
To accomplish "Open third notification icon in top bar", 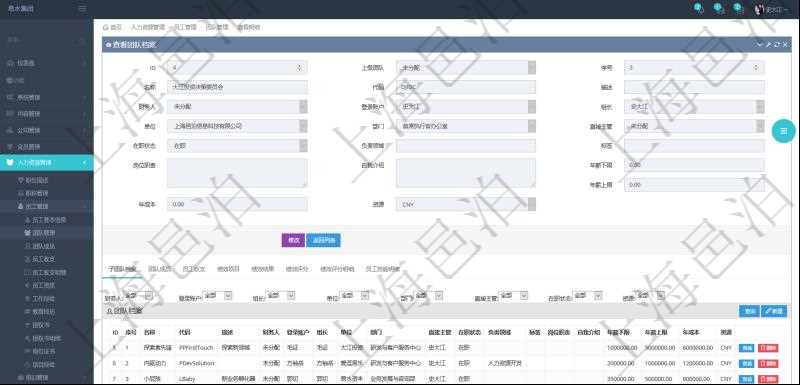I will click(738, 9).
